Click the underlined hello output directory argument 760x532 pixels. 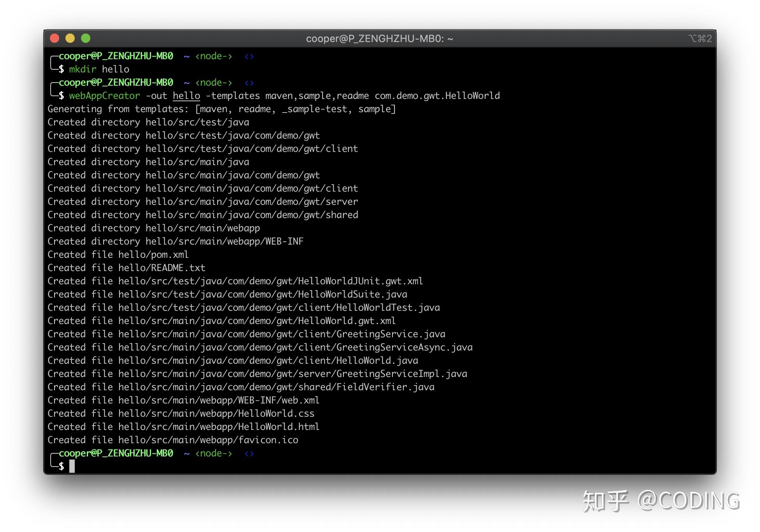[x=186, y=95]
